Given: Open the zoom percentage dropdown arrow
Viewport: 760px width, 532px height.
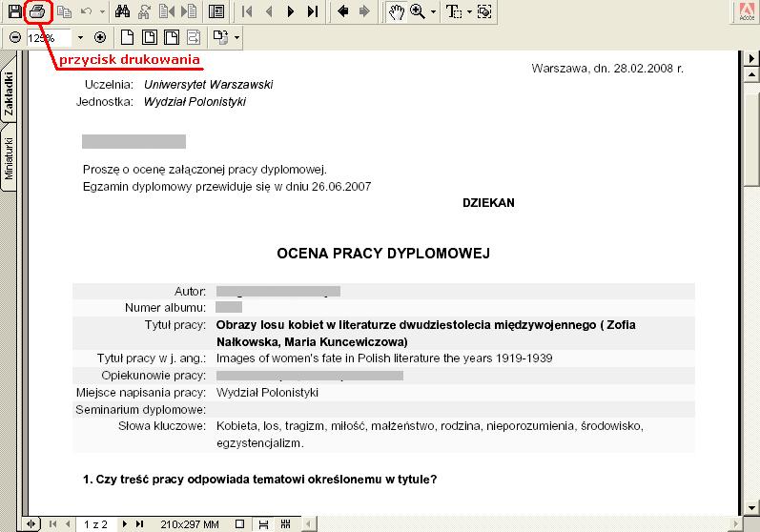Looking at the screenshot, I should [x=80, y=38].
